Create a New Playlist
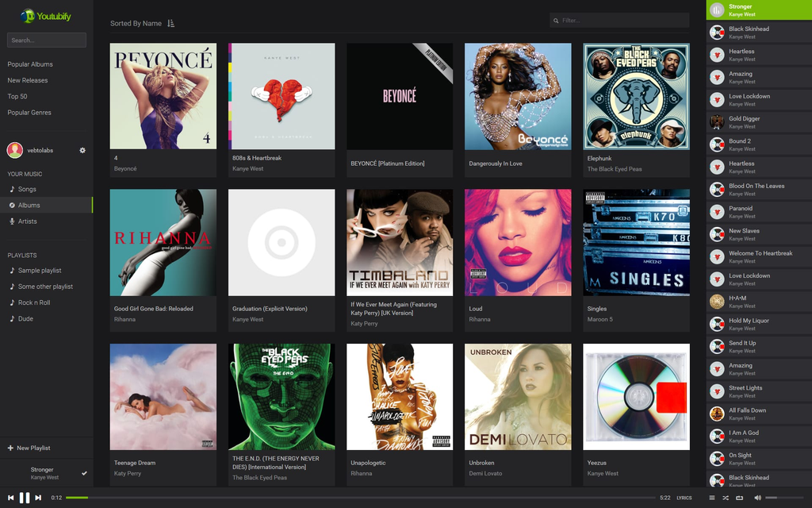 (29, 448)
